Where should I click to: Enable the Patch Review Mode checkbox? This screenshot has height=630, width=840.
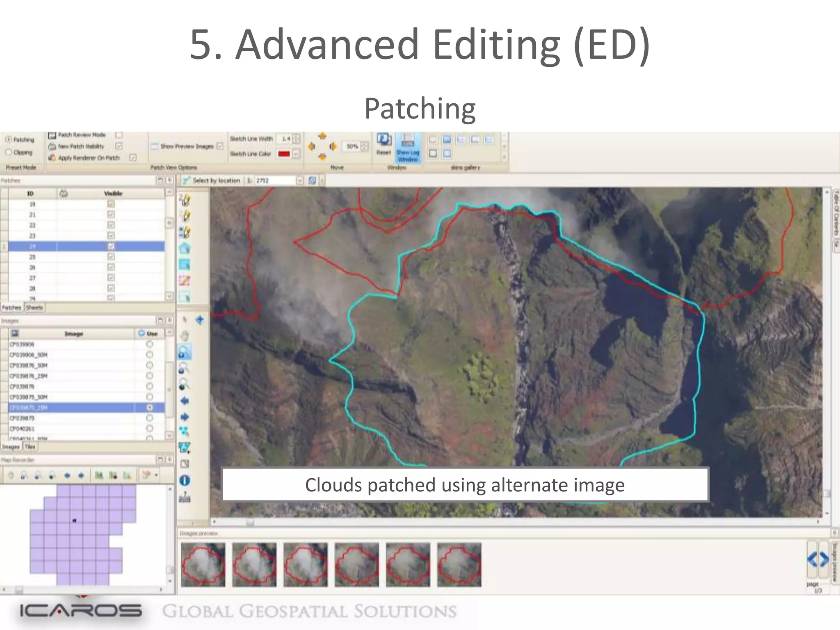(119, 135)
